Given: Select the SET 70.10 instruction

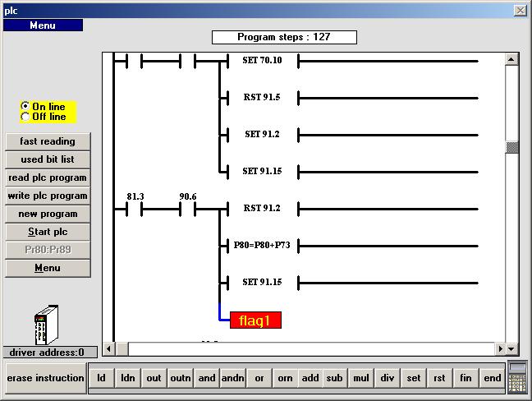Looking at the screenshot, I should pyautogui.click(x=262, y=61).
